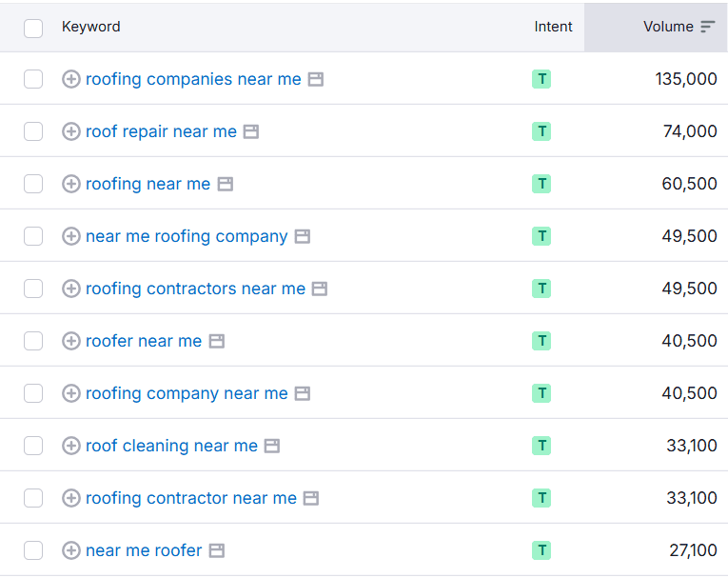Open SERP view icon for near me roofing company
This screenshot has height=578, width=728.
[x=303, y=236]
